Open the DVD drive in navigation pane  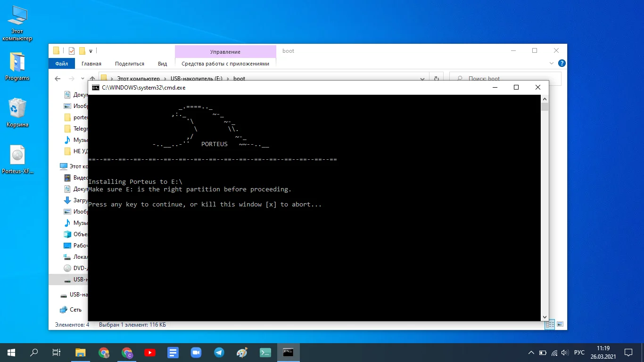coord(75,268)
